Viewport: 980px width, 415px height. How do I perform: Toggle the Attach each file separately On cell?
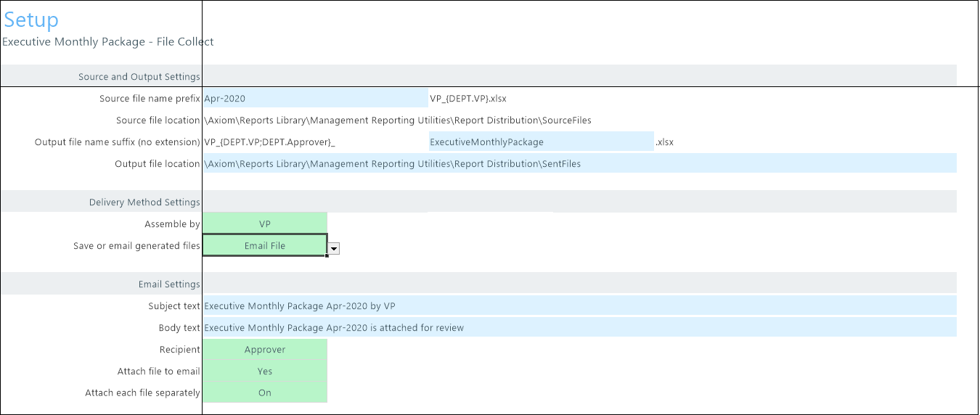tap(265, 393)
